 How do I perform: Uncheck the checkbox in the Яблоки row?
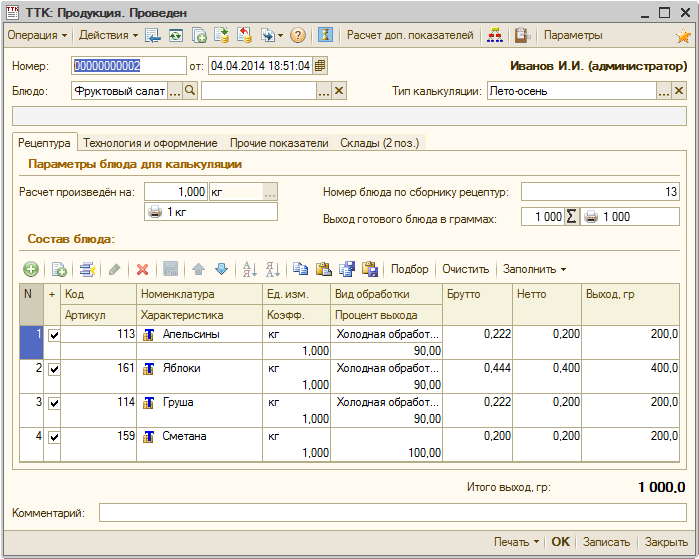[54, 369]
